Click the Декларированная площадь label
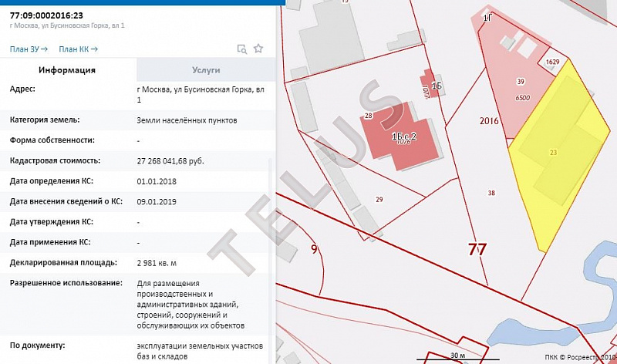Screen dimensions: 617x364 pyautogui.click(x=63, y=262)
